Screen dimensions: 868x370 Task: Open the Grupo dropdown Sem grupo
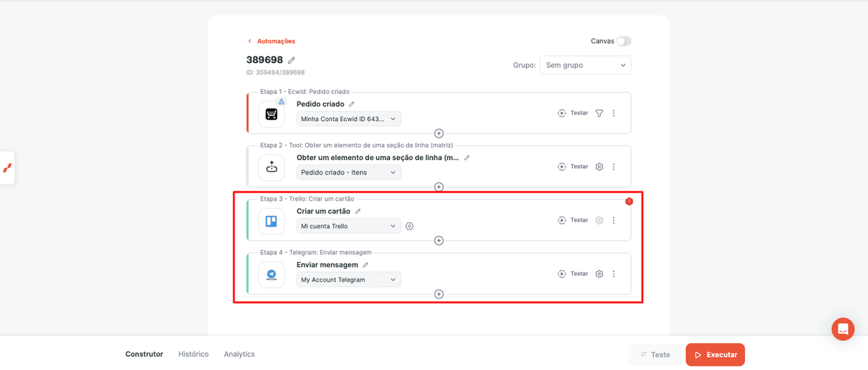click(x=585, y=65)
